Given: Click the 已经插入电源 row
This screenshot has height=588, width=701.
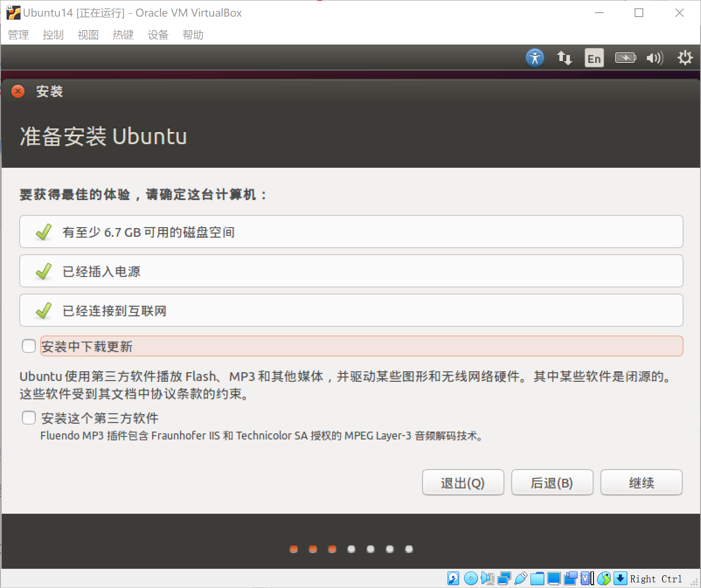Looking at the screenshot, I should tap(351, 271).
